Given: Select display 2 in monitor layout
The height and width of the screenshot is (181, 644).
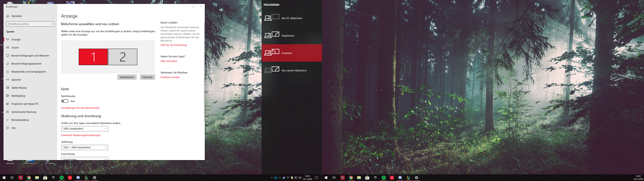Looking at the screenshot, I should [x=122, y=57].
